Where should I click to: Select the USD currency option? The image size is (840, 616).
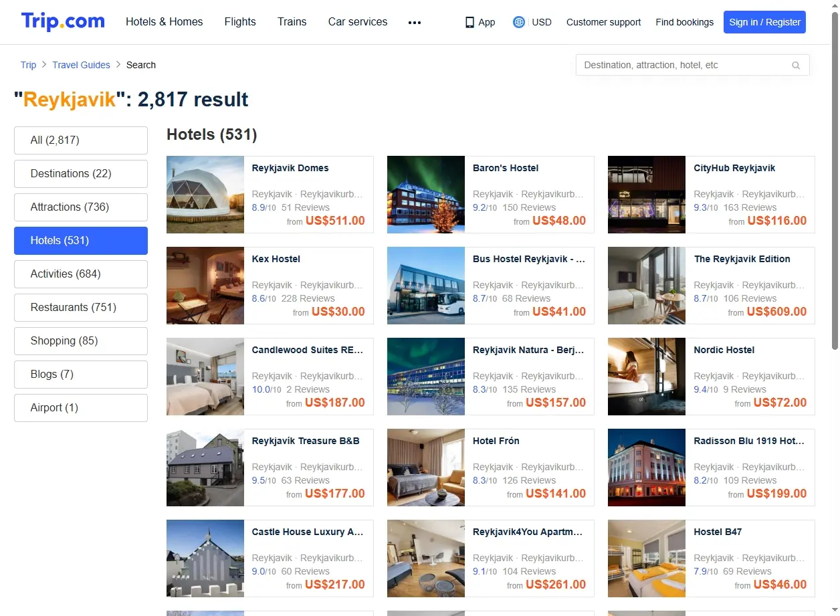coord(542,22)
